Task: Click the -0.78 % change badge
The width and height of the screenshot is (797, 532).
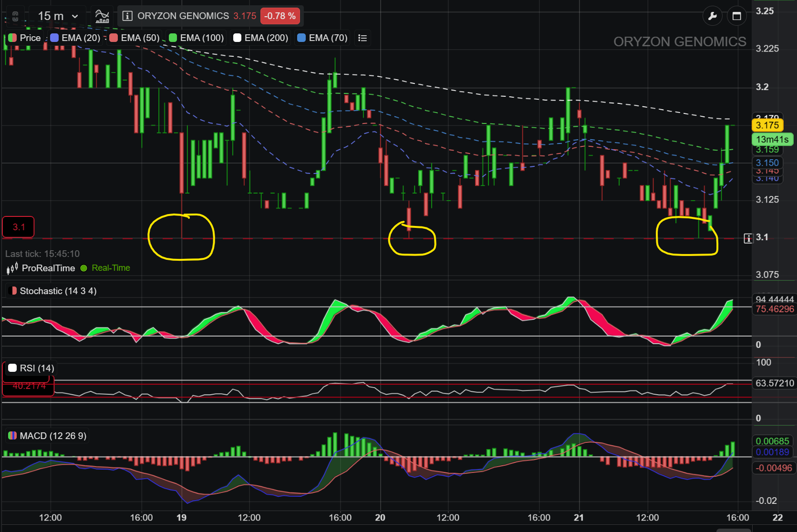Action: click(280, 16)
